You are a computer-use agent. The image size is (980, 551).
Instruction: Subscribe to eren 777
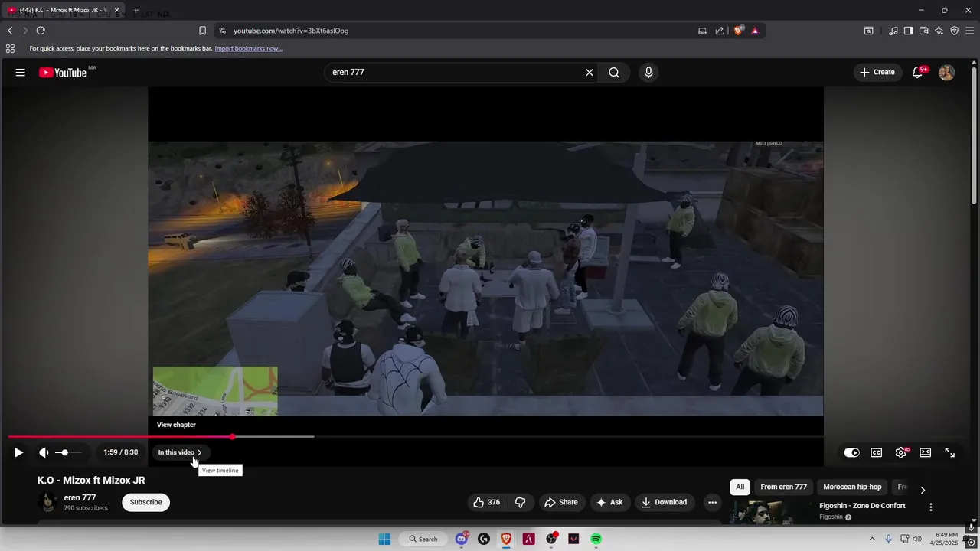[x=145, y=502]
